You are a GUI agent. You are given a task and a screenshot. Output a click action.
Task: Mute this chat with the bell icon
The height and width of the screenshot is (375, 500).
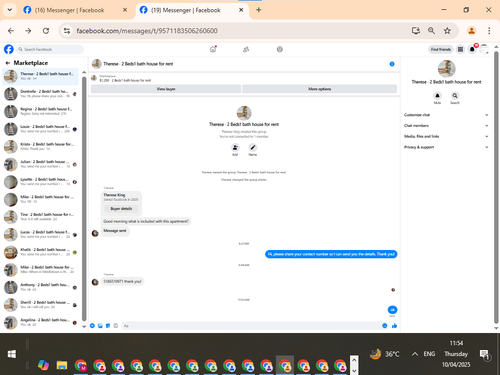coord(437,96)
